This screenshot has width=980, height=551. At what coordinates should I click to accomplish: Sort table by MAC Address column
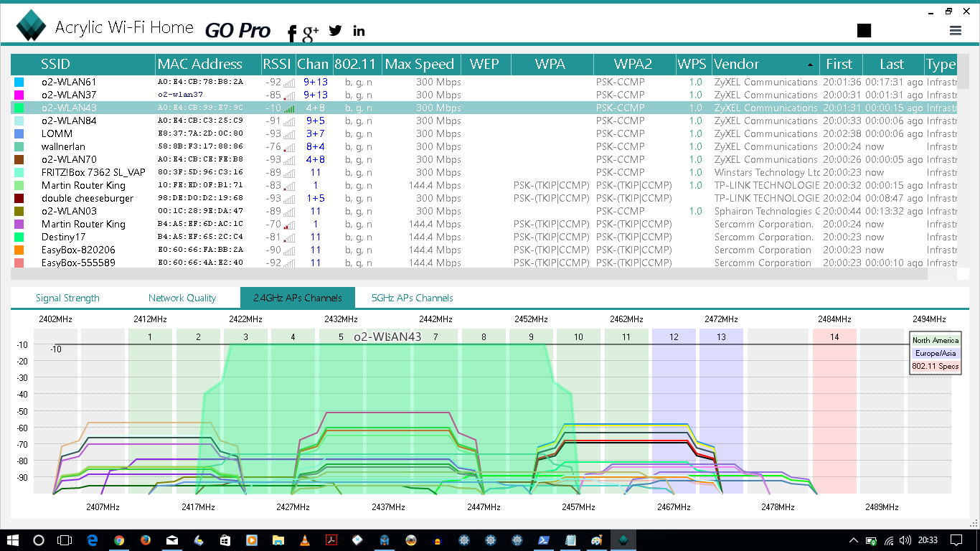(x=208, y=65)
